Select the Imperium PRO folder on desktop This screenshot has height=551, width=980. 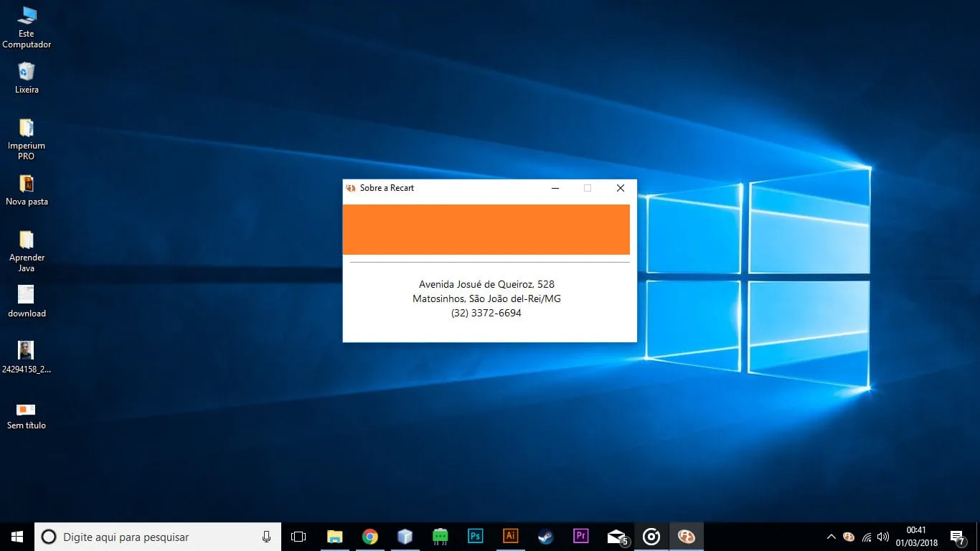click(27, 128)
